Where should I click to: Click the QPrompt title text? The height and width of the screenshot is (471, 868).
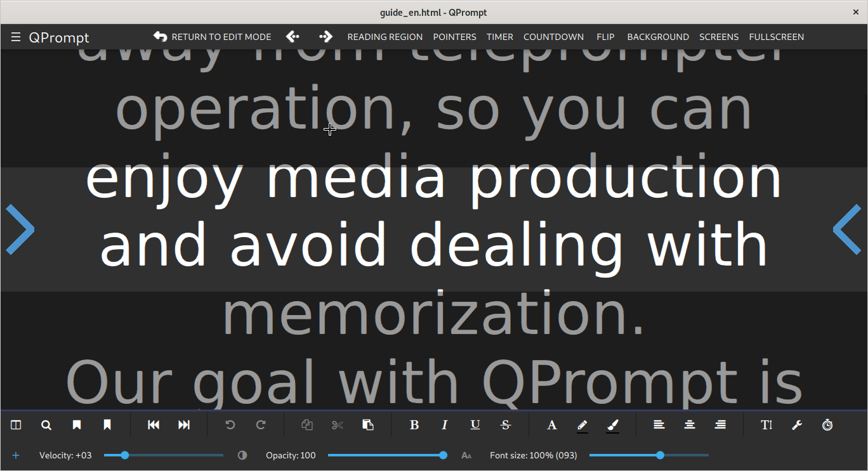(x=59, y=37)
